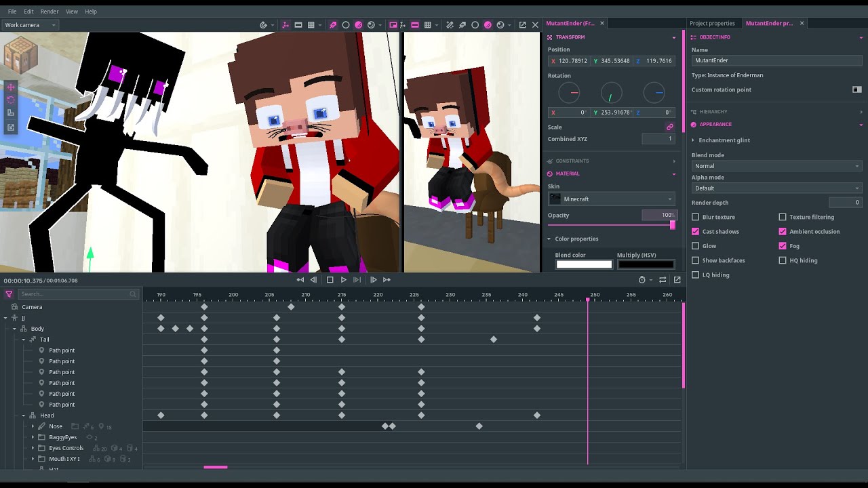Stop the animation playback
868x488 pixels.
(x=330, y=280)
